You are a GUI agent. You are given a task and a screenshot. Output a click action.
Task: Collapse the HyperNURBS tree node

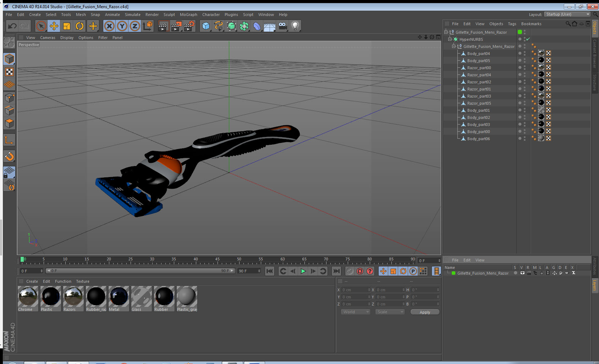450,39
